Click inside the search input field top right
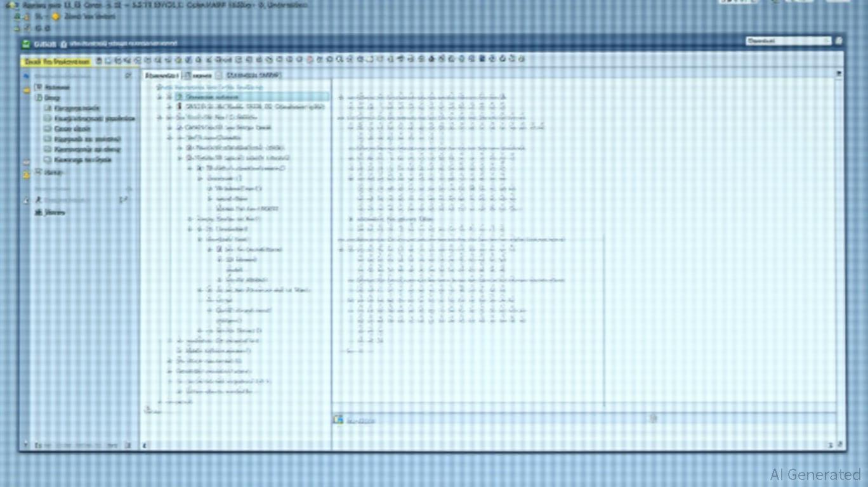The image size is (868, 487). tap(787, 40)
